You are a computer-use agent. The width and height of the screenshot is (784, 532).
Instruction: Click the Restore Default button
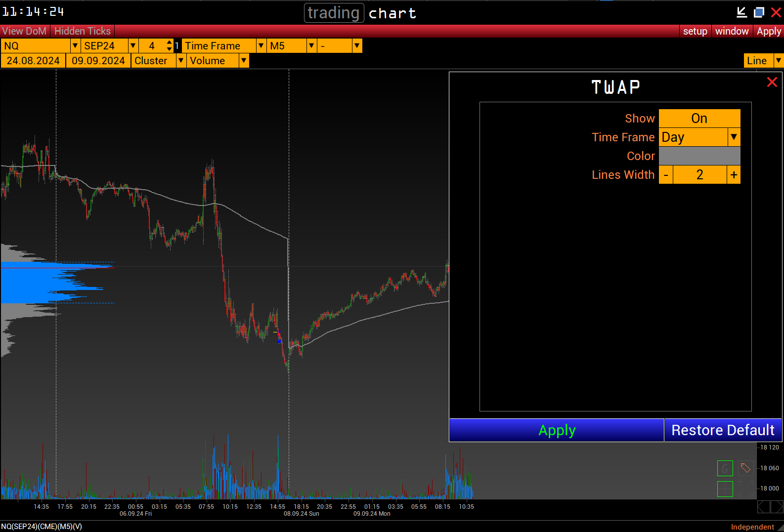[723, 430]
